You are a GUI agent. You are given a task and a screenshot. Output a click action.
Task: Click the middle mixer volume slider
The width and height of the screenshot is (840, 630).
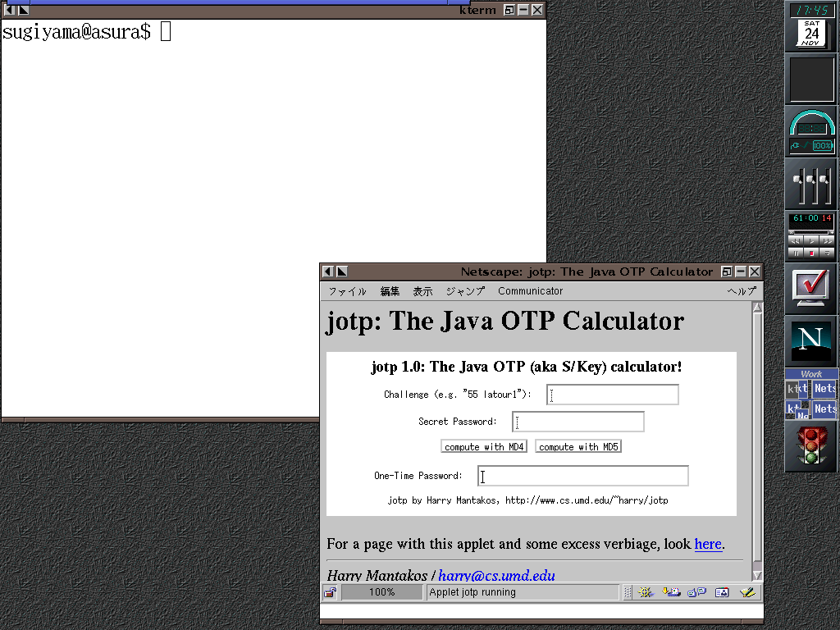pyautogui.click(x=813, y=185)
